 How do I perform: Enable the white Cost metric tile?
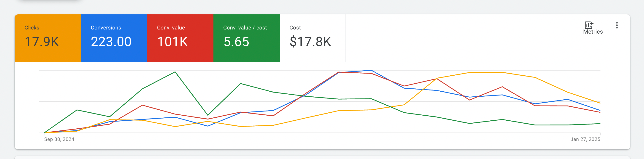tap(312, 38)
